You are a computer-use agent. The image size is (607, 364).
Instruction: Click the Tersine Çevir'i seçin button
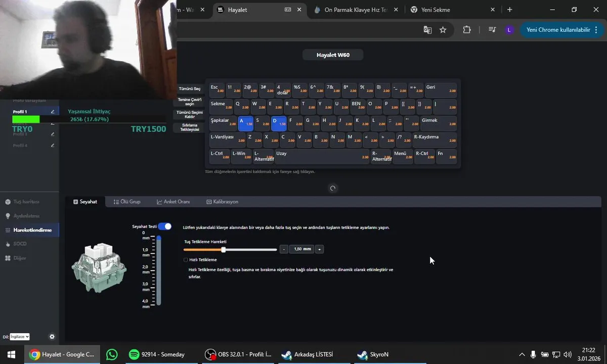tap(190, 102)
